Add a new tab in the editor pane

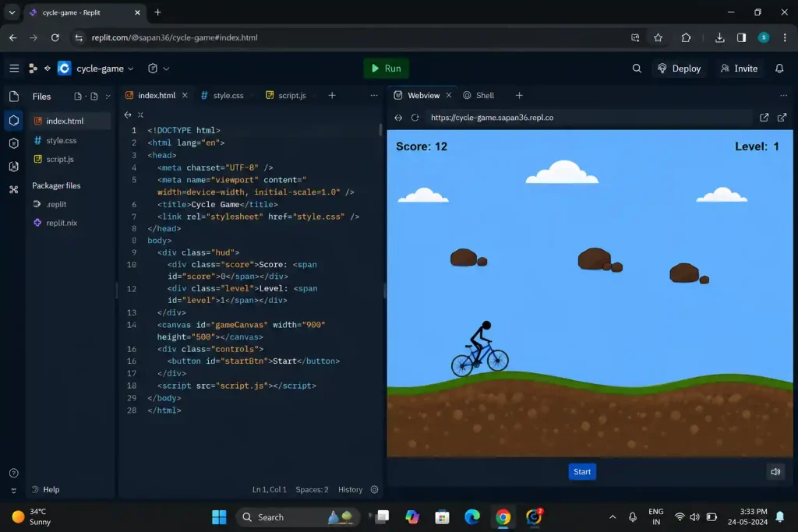click(332, 95)
